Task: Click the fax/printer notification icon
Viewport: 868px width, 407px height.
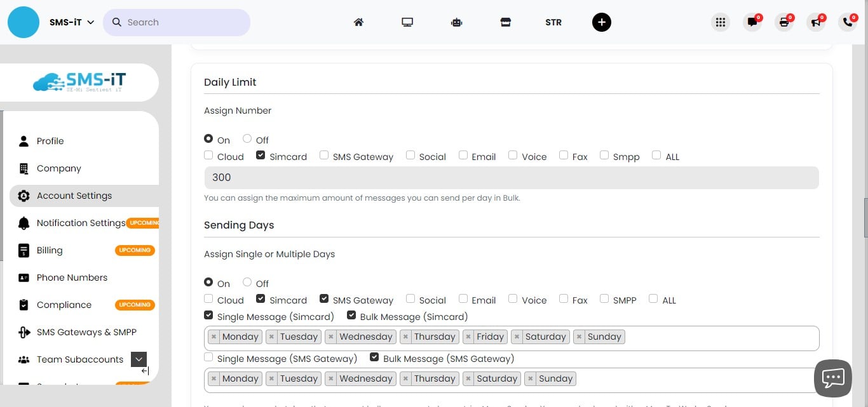Action: pos(784,22)
